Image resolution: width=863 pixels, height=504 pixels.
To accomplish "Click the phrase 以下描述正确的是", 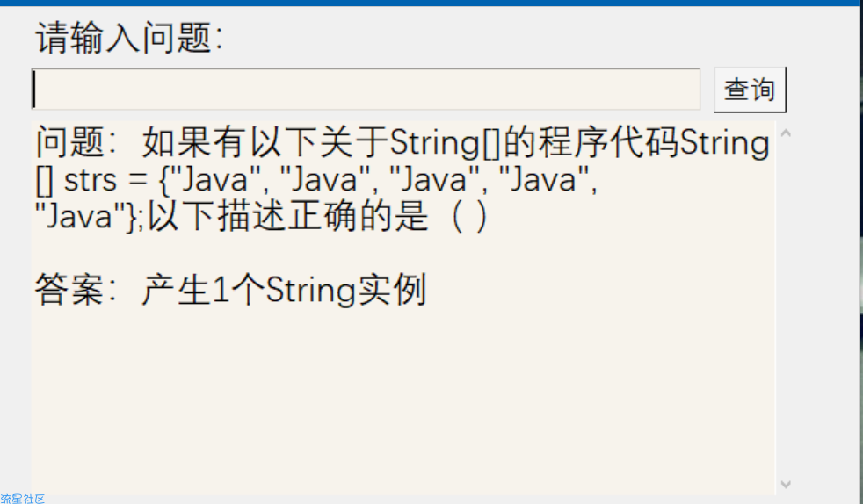I will [x=288, y=216].
